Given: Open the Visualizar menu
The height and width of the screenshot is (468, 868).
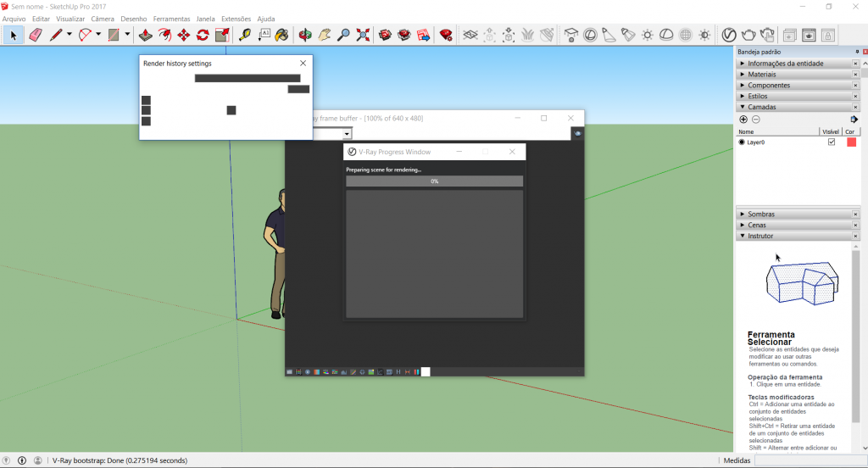Looking at the screenshot, I should tap(70, 19).
